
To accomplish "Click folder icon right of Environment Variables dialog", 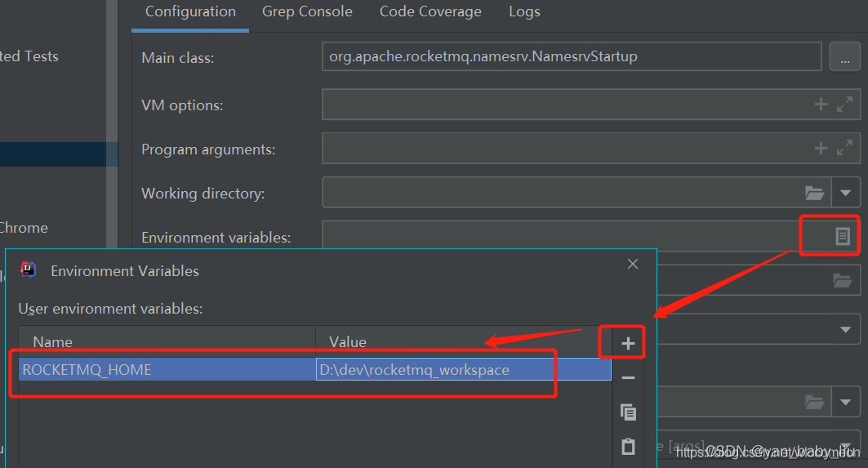I will point(842,280).
